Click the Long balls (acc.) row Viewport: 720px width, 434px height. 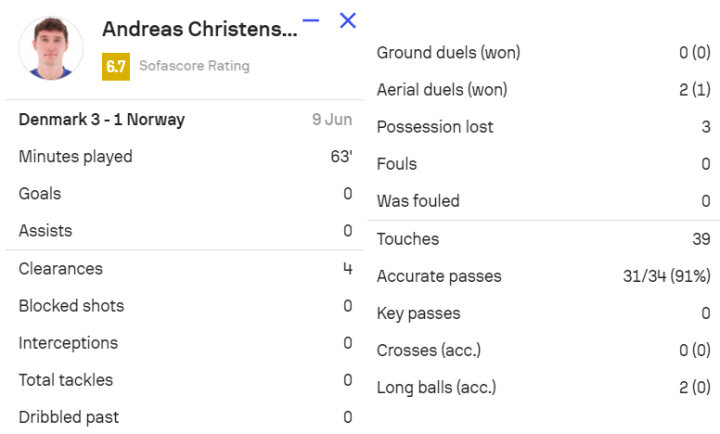[543, 387]
